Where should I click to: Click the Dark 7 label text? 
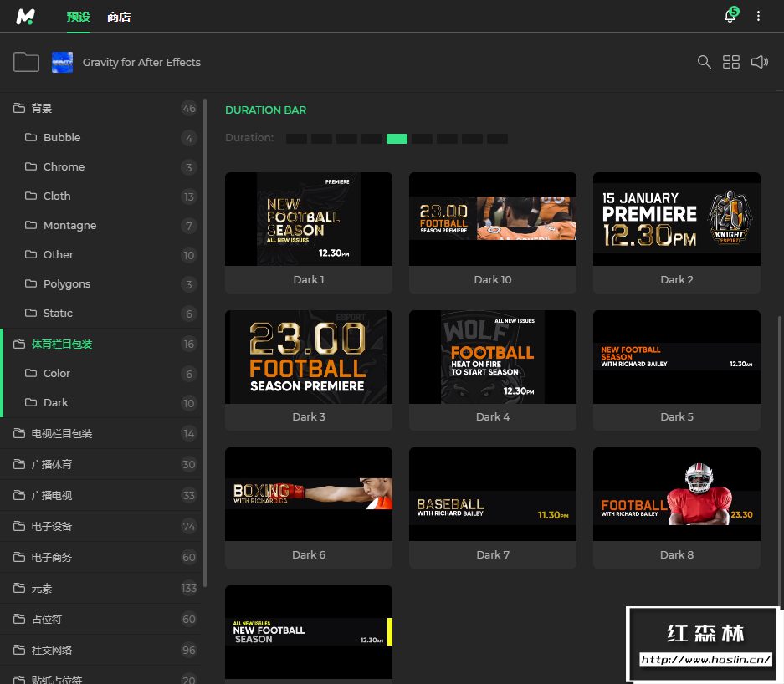[x=493, y=554]
